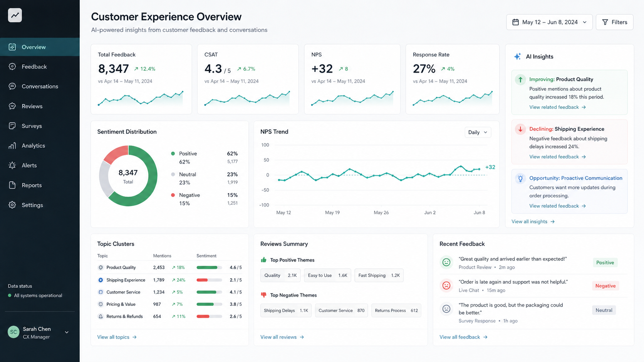Click View all reviews link
The height and width of the screenshot is (362, 644).
pos(282,337)
